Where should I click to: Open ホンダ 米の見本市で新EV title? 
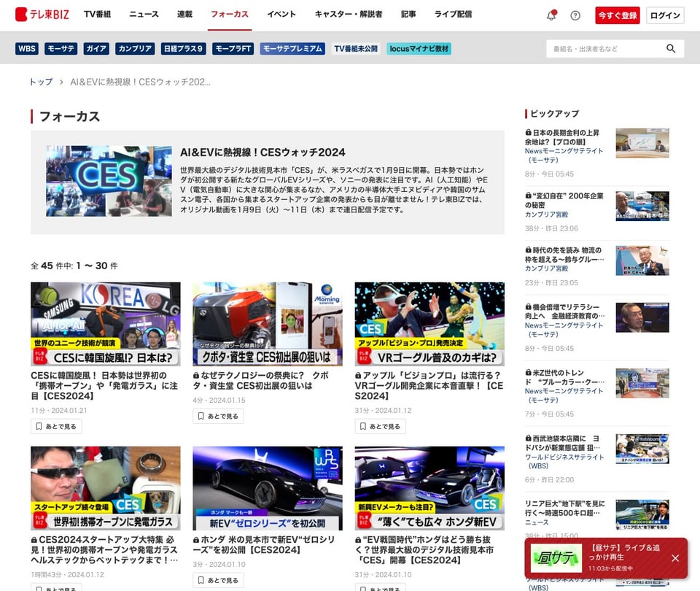263,544
